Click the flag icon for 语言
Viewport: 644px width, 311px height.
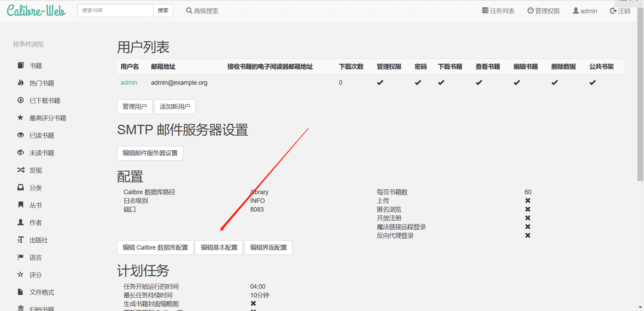click(x=21, y=257)
